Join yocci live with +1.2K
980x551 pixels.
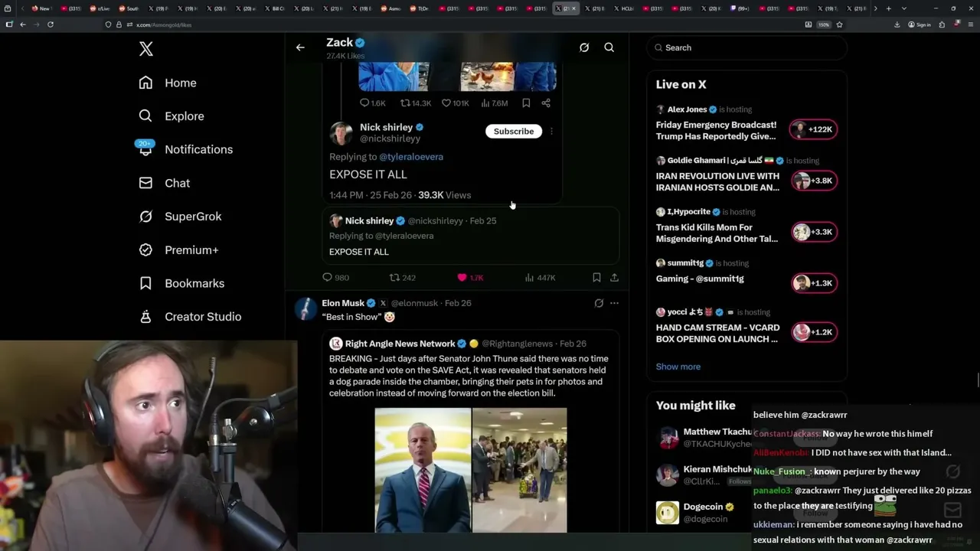[814, 332]
